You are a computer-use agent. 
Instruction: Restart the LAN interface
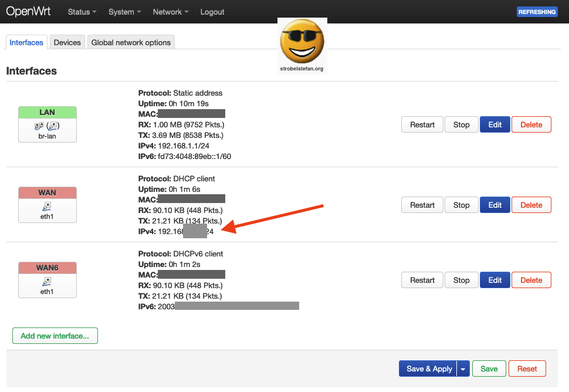click(x=422, y=124)
